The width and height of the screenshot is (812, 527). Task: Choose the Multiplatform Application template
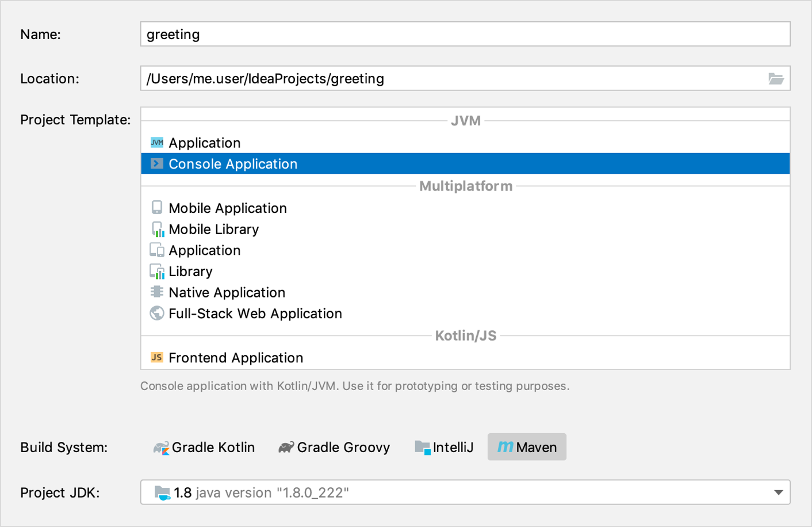click(x=204, y=250)
